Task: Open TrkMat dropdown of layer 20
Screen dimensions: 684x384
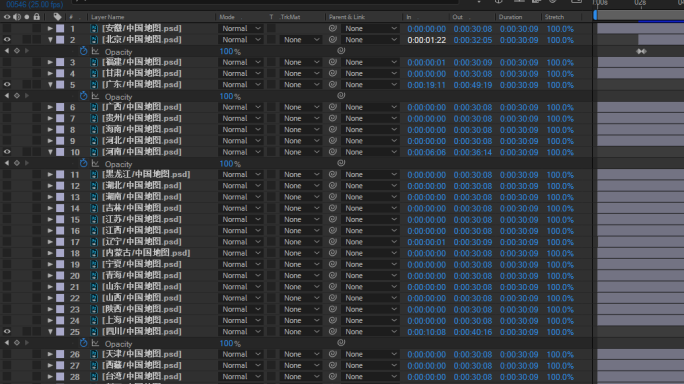Action: (301, 276)
